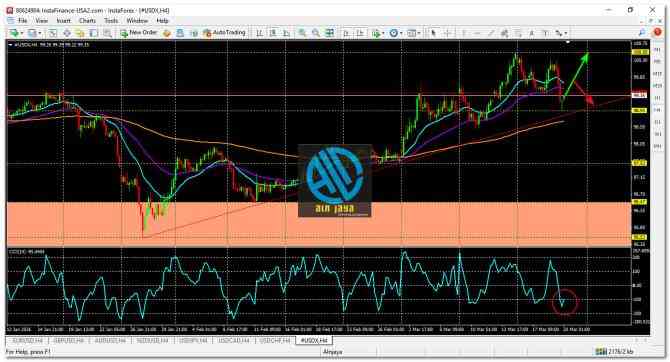The width and height of the screenshot is (670, 362).
Task: Expand the arrows tool dropdown
Action: tap(566, 33)
